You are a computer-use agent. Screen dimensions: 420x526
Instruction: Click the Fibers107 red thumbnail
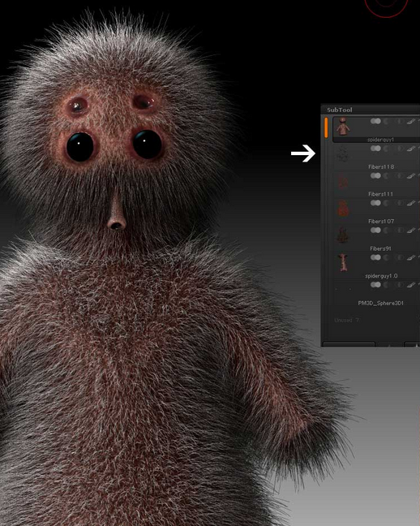(x=343, y=208)
